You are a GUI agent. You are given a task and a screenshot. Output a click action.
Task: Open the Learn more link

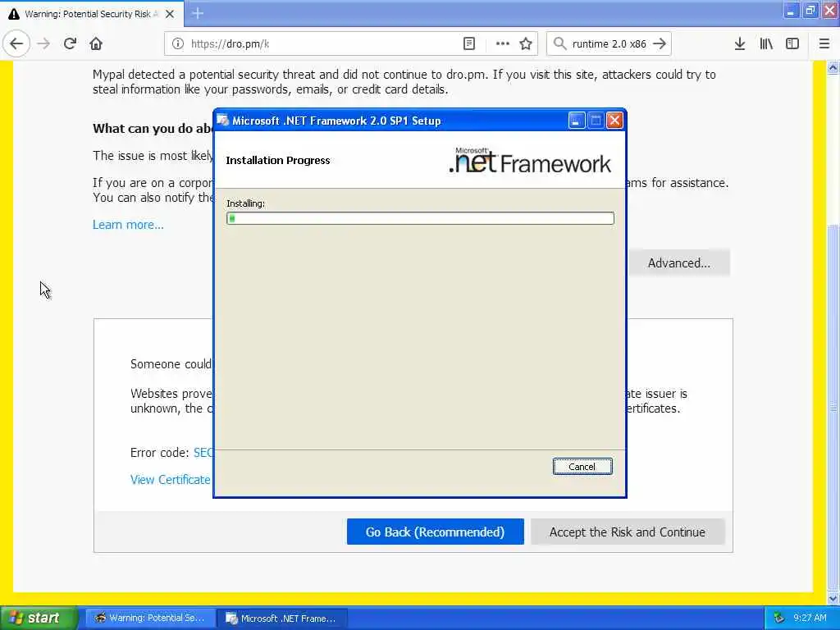128,225
